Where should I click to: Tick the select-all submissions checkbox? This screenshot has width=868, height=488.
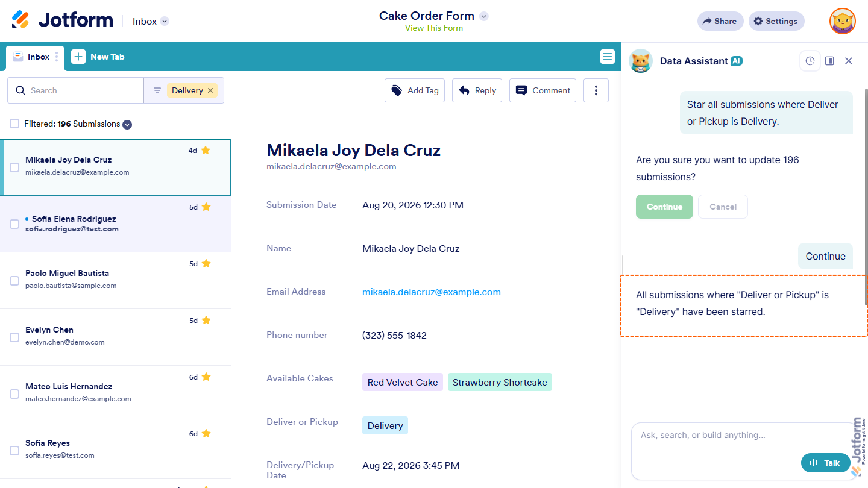pyautogui.click(x=14, y=124)
